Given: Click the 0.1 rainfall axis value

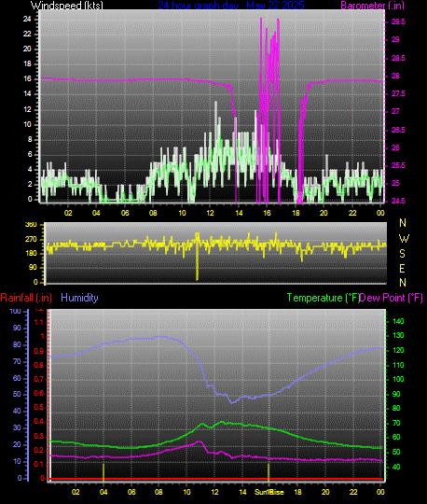Looking at the screenshot, I should pyautogui.click(x=39, y=464).
